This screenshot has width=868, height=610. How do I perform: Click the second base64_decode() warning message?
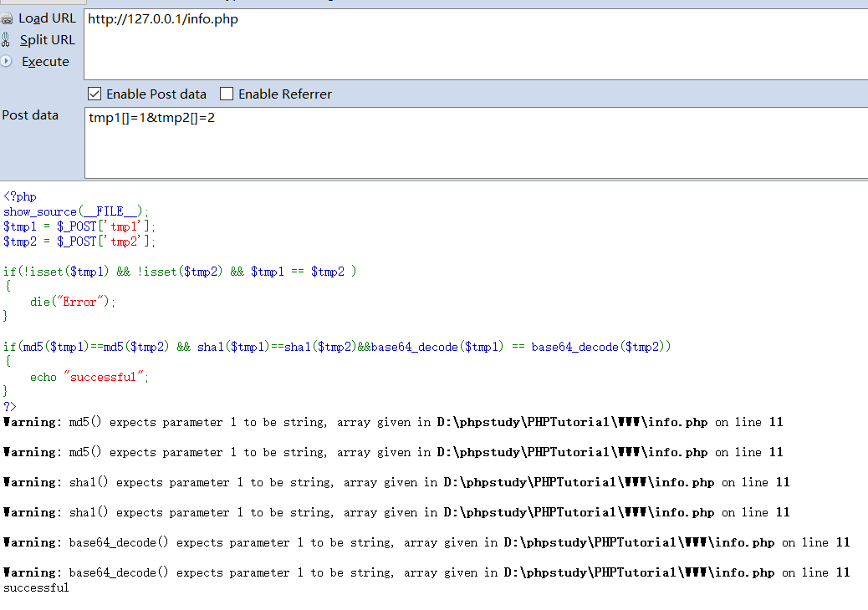click(x=426, y=572)
